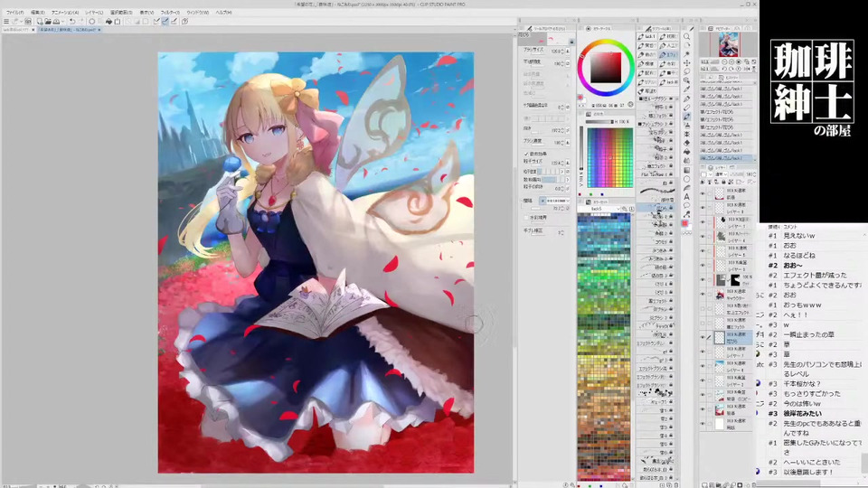
Task: Click Navigator rotate left icon
Action: click(724, 69)
